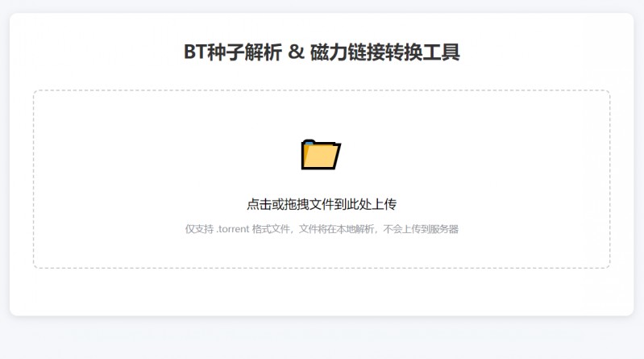The width and height of the screenshot is (644, 359).
Task: Click 仅支持 at the start of the hint
Action: (199, 229)
